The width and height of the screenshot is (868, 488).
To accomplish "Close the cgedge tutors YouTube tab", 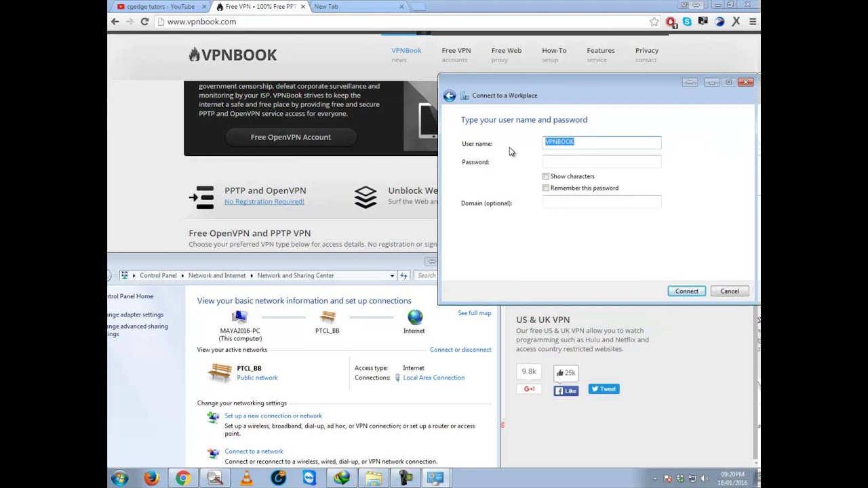I will tap(204, 7).
